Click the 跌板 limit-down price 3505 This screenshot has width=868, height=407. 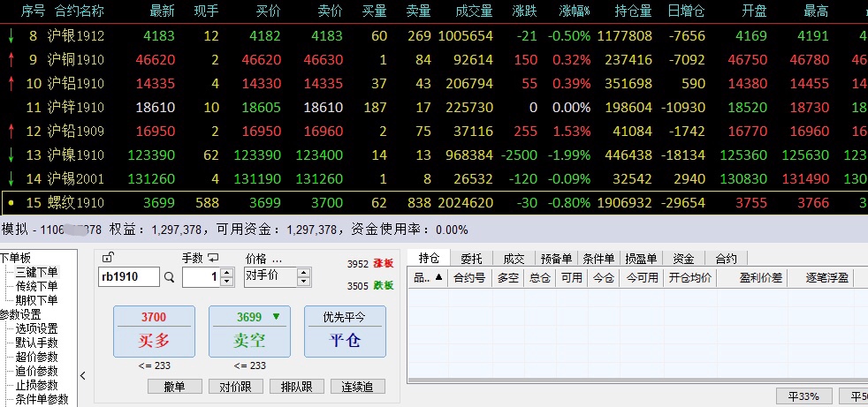(x=370, y=286)
